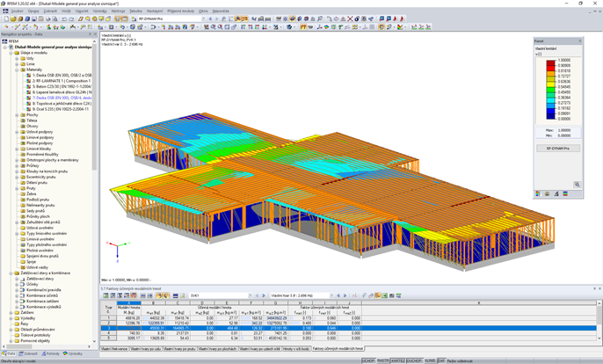This screenshot has width=603, height=364.
Task: Switch to Vlastní tvary po plochách tab
Action: pos(218,348)
